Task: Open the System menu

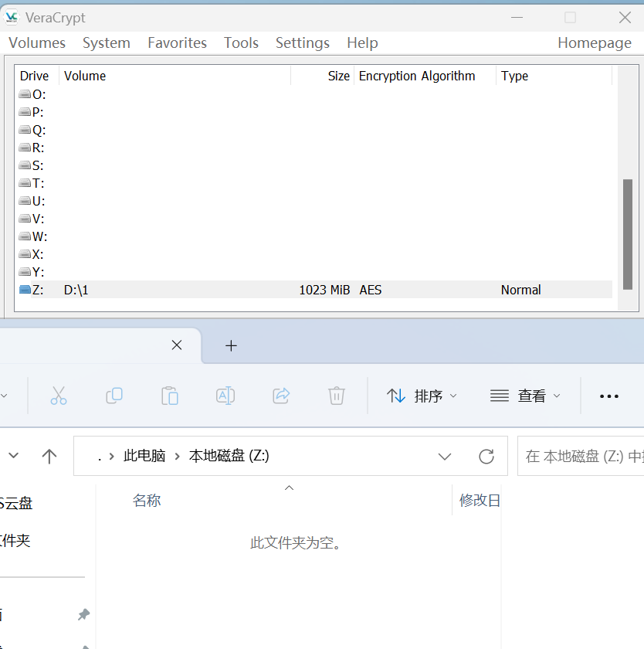Action: coord(107,43)
